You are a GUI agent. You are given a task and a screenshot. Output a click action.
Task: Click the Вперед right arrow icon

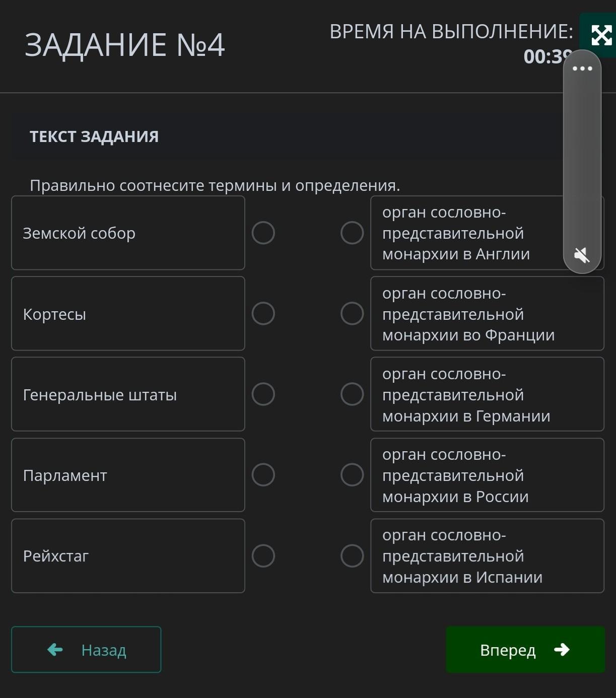(x=562, y=650)
